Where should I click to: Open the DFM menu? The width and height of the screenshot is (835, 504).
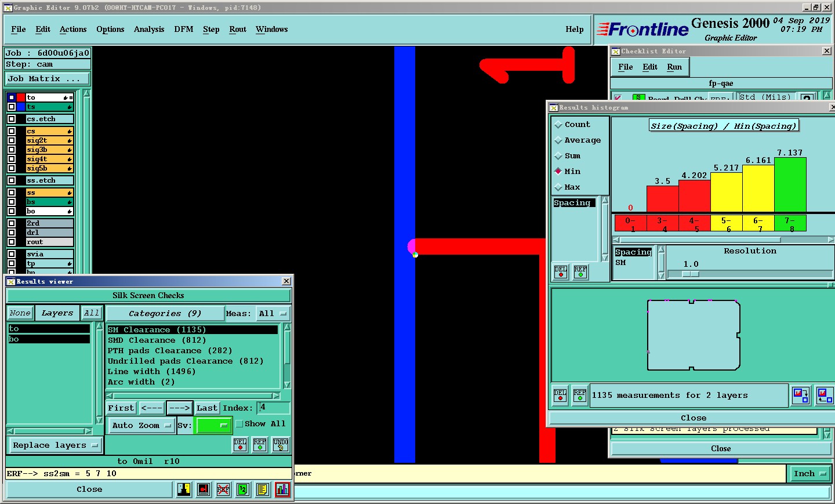click(184, 29)
